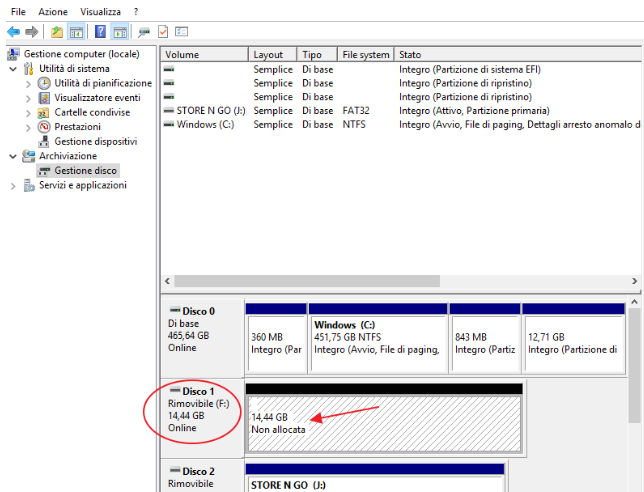Click the checkmark Properties toolbar icon
The height and width of the screenshot is (492, 644).
(x=163, y=32)
